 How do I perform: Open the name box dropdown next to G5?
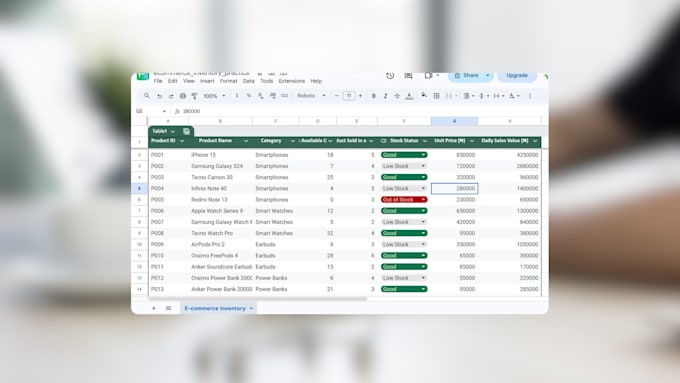164,111
